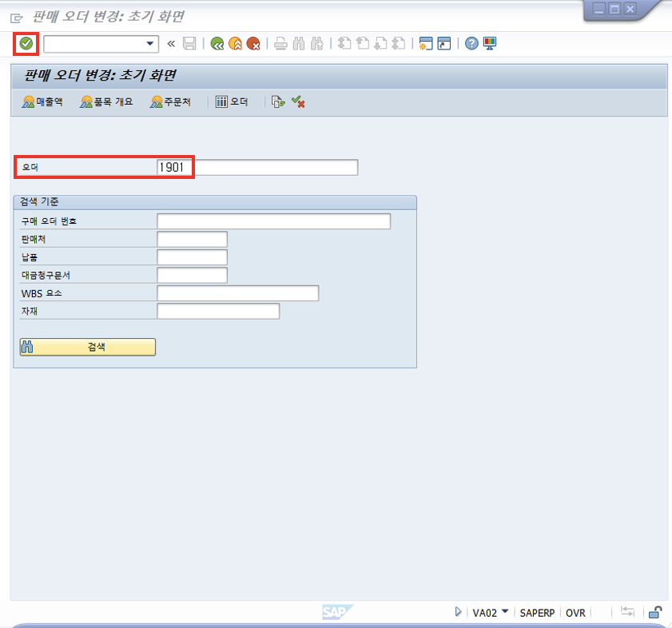
Task: Open Customize Local Layout monitor icon
Action: 490,43
